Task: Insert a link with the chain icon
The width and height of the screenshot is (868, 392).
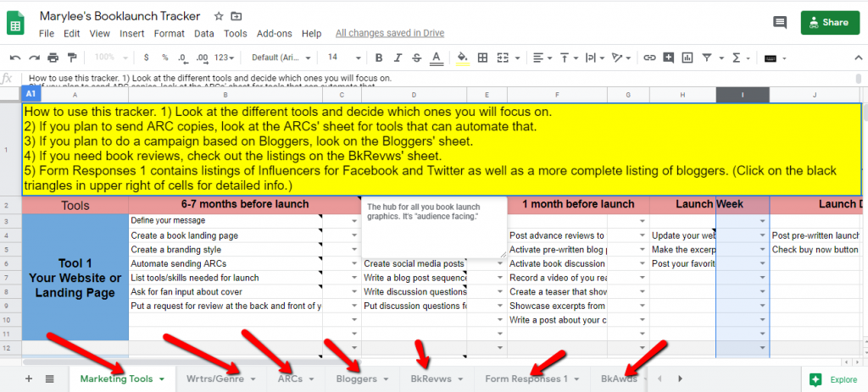Action: click(650, 58)
